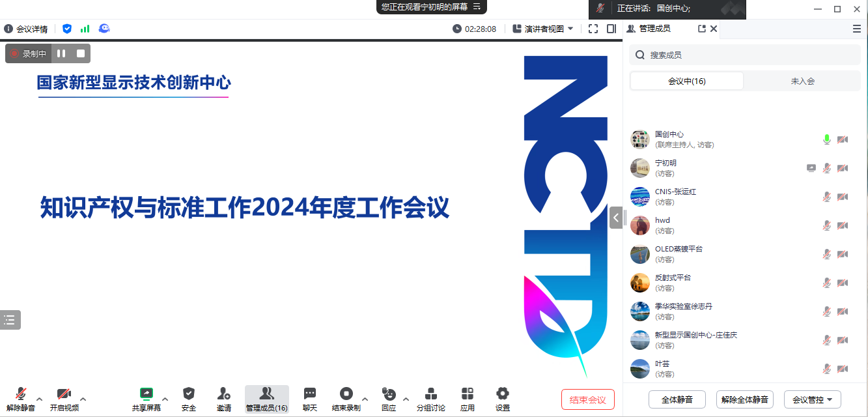The height and width of the screenshot is (417, 868).
Task: Click the screen-share icon beside 宁初明
Action: 811,168
